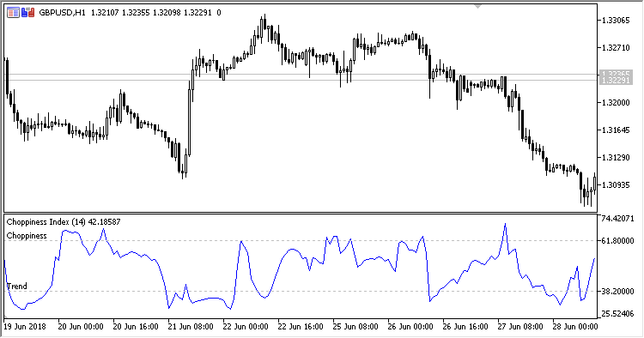
Task: Click indicator scale value 25.52406
Action: (617, 314)
